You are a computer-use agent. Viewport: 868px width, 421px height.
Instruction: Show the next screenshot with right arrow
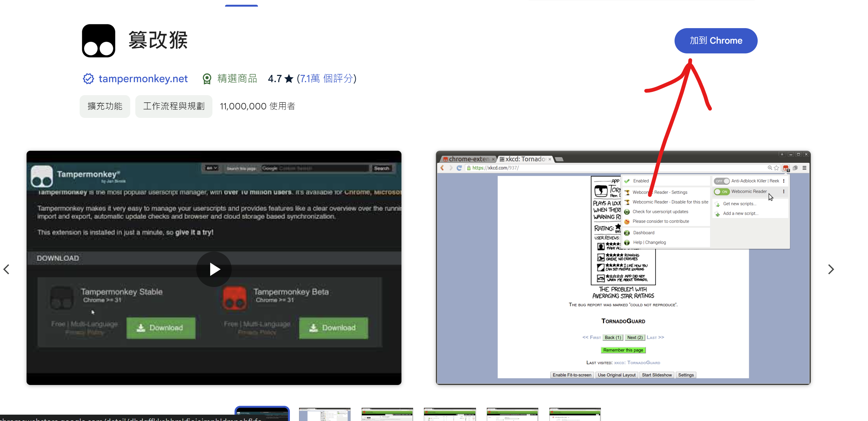831,269
